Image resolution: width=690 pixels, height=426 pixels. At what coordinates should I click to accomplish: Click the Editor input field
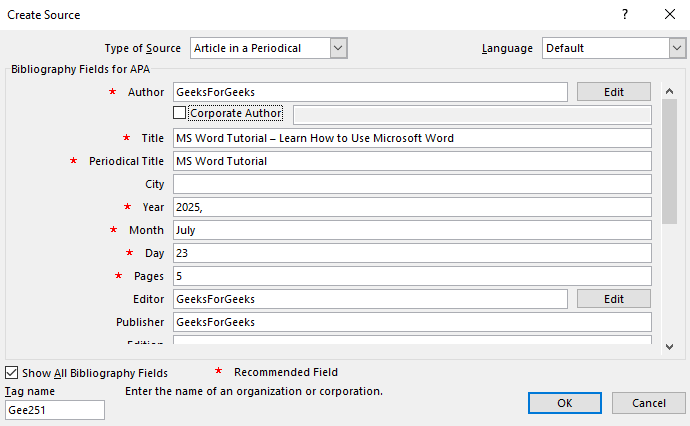(370, 299)
